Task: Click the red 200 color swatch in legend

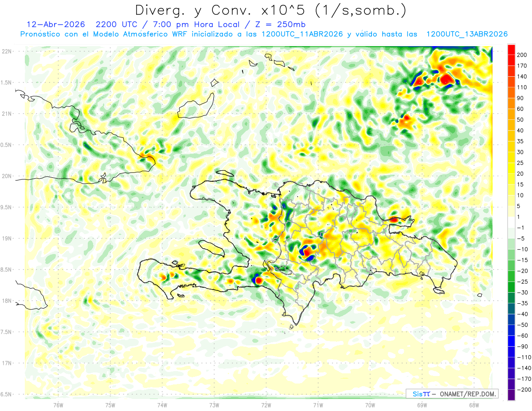Action: (511, 49)
